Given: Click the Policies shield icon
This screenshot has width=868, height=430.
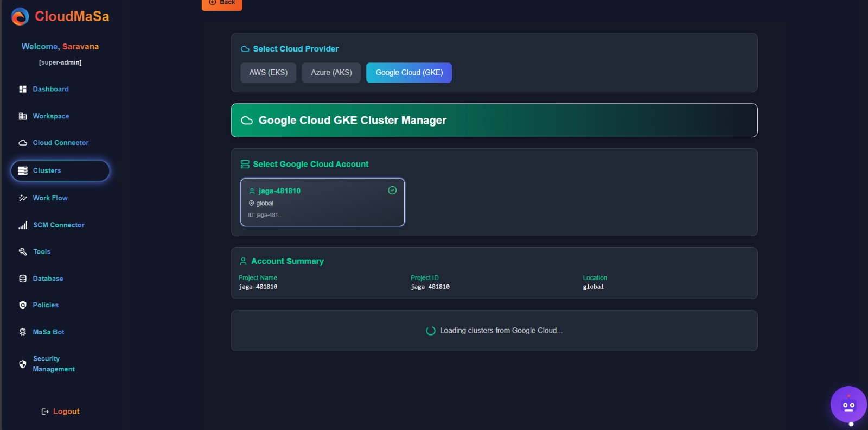Looking at the screenshot, I should click(23, 305).
